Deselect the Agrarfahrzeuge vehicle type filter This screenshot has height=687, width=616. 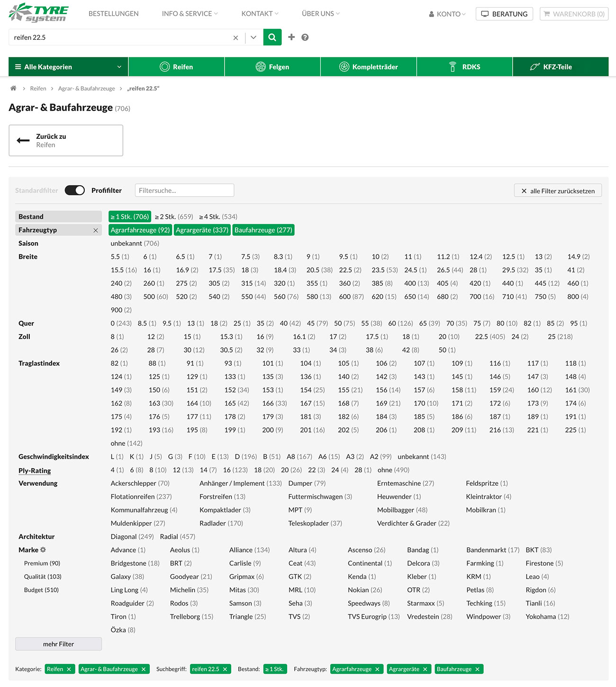(140, 230)
